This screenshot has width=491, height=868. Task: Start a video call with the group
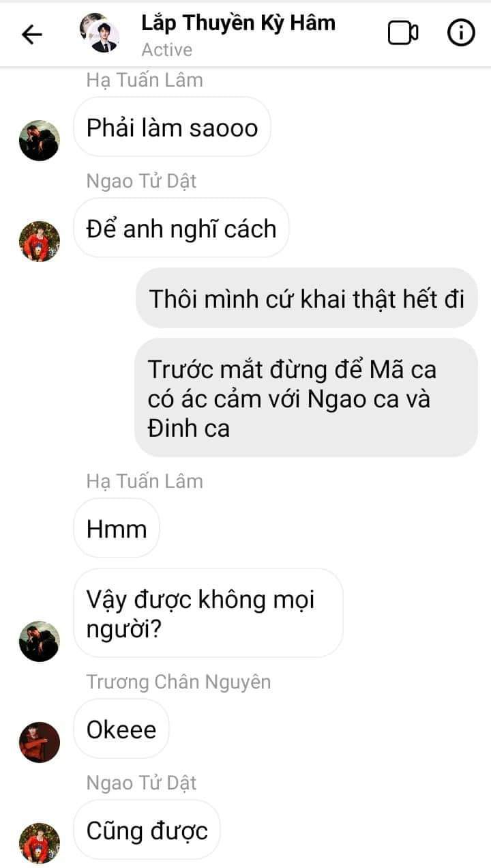pos(403,33)
